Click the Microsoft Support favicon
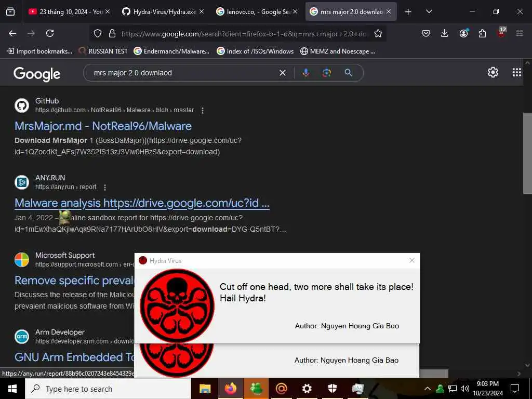Viewport: 532px width, 399px height. (x=22, y=260)
